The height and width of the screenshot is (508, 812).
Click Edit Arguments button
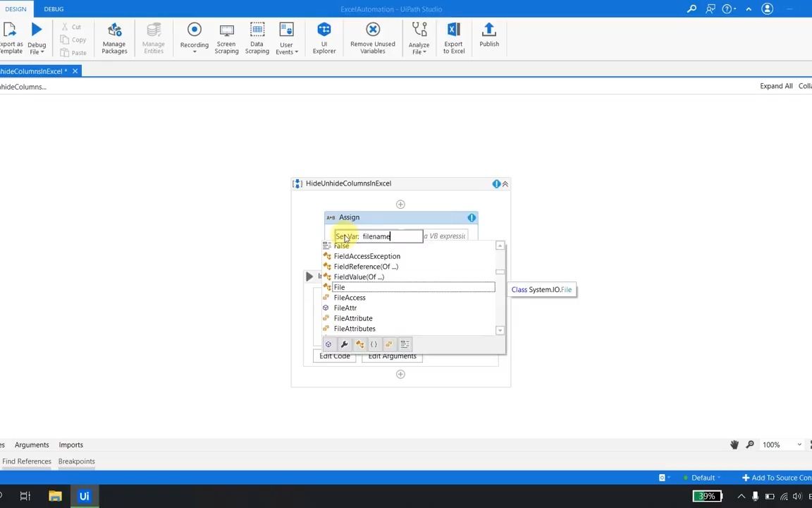392,356
